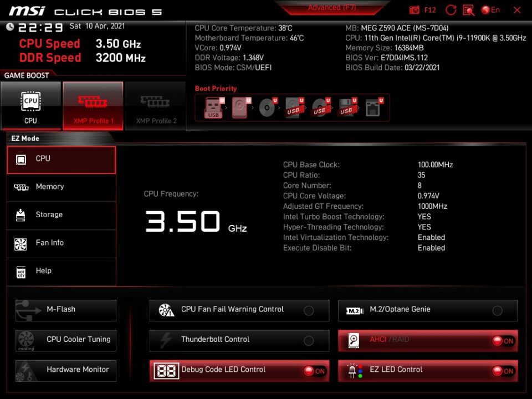Enable XMP Profile 2
532x399 pixels.
pos(156,106)
